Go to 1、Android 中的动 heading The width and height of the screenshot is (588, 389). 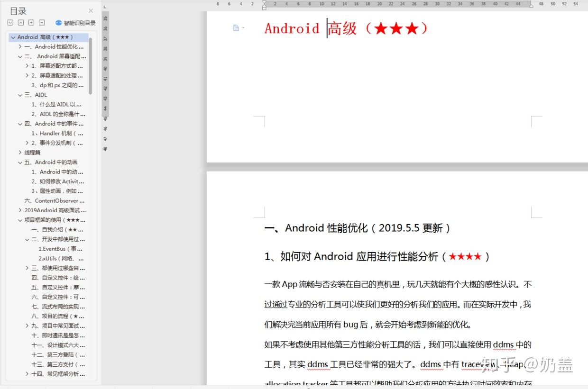click(57, 172)
